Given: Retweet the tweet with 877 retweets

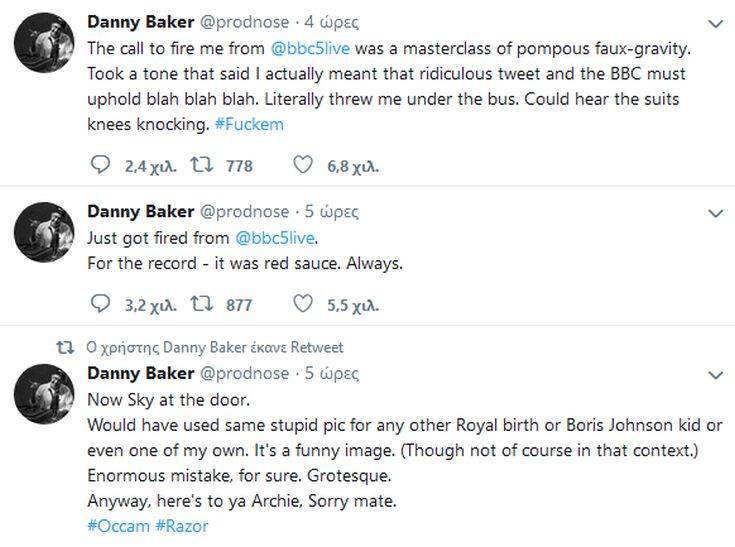Looking at the screenshot, I should tap(198, 304).
